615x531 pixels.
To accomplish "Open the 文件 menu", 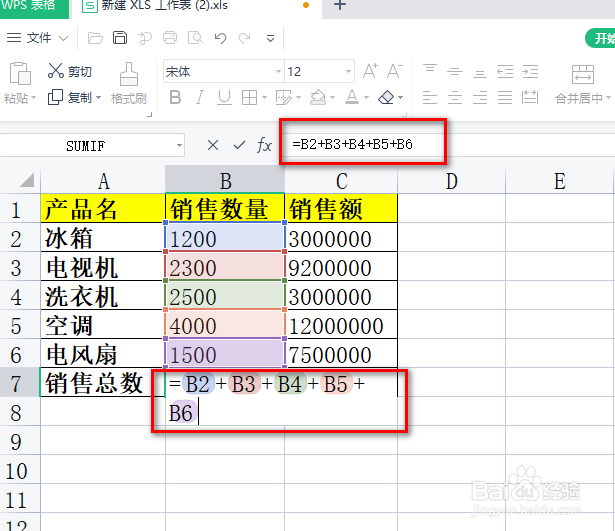I will click(38, 38).
